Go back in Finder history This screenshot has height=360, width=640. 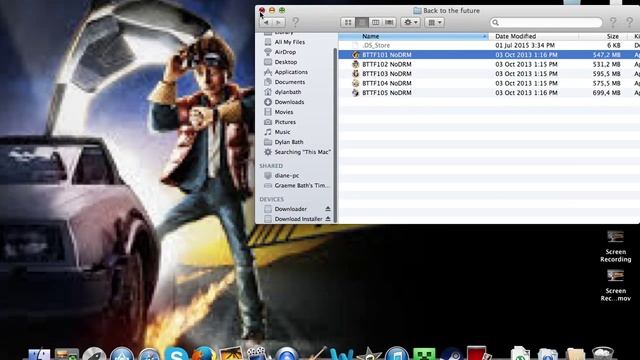266,22
